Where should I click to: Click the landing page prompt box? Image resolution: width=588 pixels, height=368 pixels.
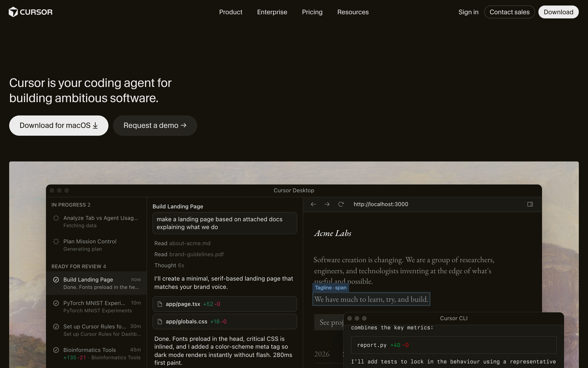(x=225, y=223)
